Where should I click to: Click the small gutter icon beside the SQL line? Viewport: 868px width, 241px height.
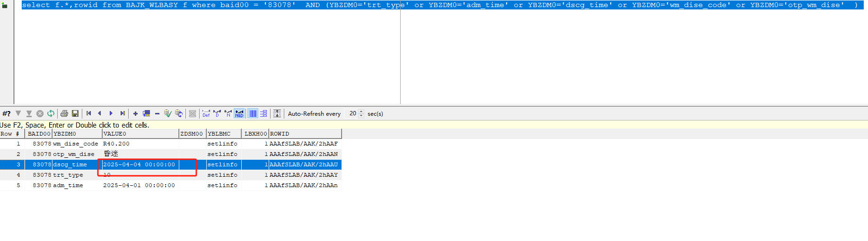(x=5, y=6)
